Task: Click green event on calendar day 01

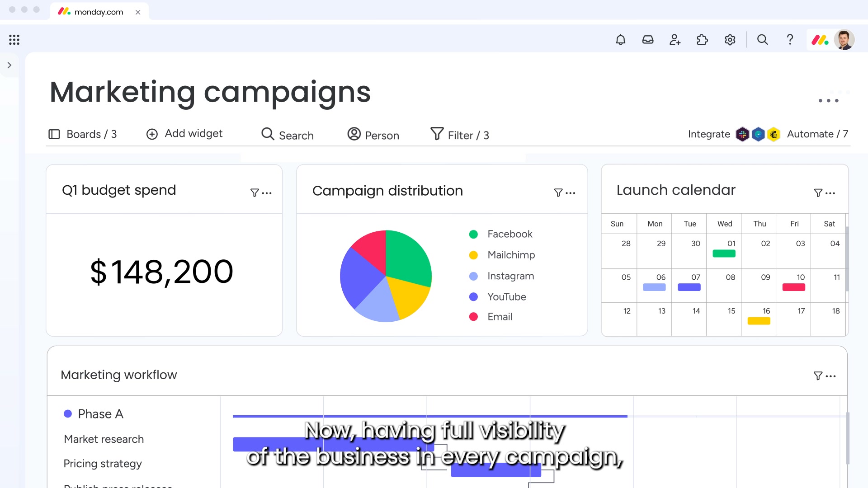Action: 724,253
